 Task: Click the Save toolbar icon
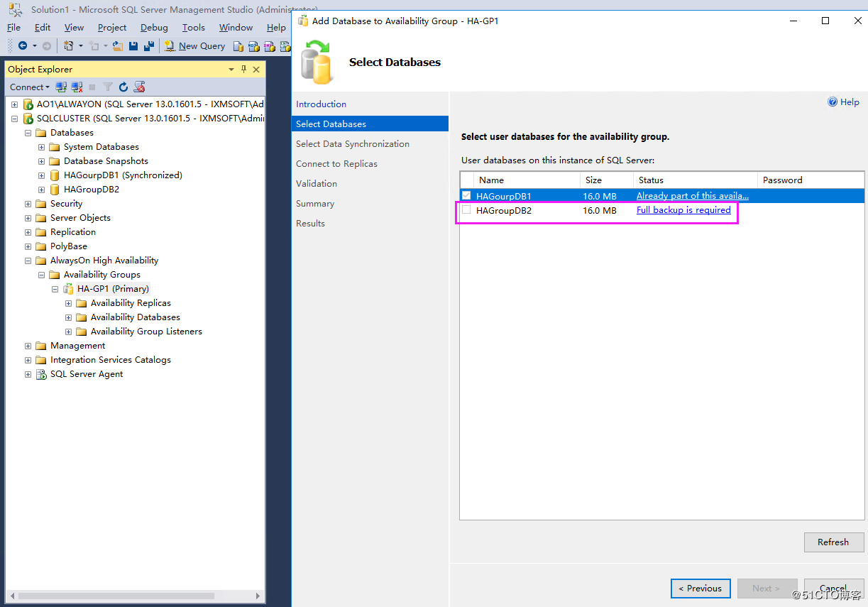[x=133, y=45]
